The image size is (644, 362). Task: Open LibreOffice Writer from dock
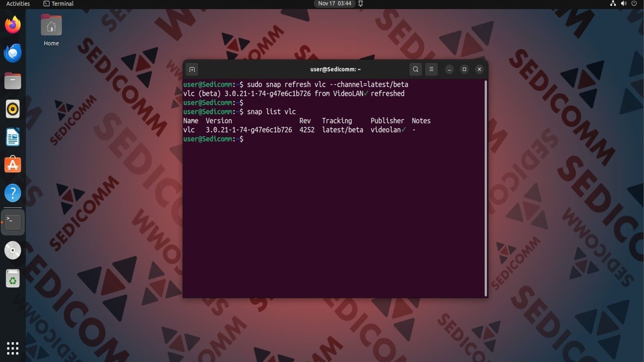click(x=13, y=137)
